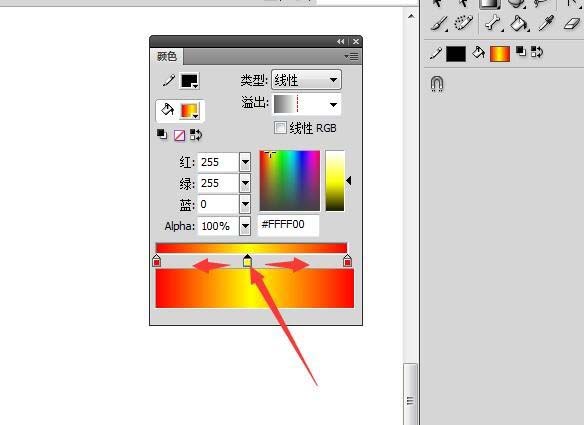The height and width of the screenshot is (425, 584).
Task: Collapse the Color panel to icons
Action: 341,42
